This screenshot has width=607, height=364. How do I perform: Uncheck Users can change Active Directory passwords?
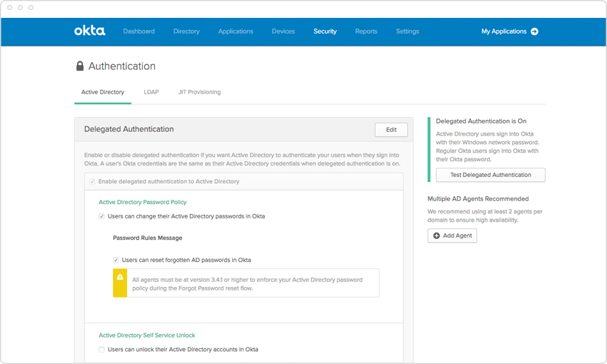point(101,216)
